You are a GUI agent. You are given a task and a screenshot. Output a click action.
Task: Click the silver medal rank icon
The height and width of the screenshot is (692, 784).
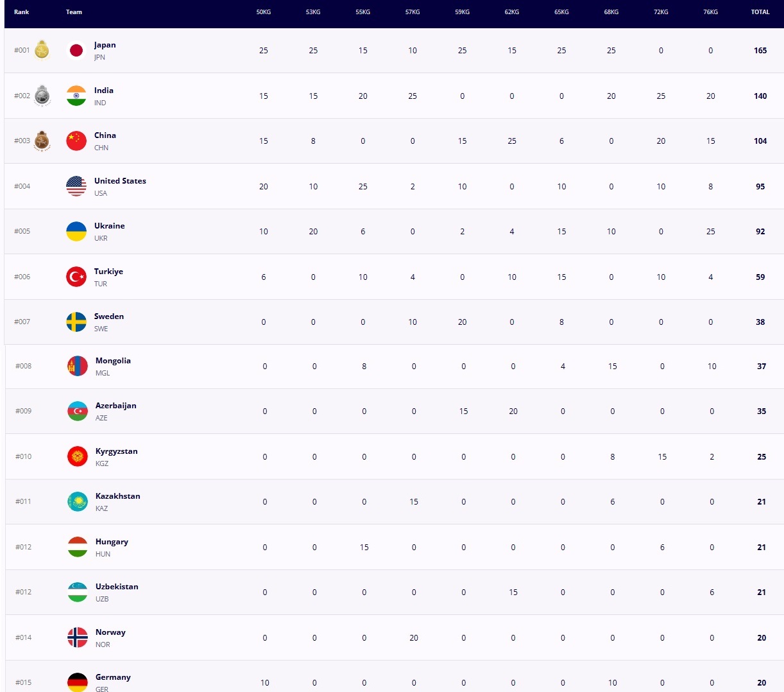[x=42, y=96]
